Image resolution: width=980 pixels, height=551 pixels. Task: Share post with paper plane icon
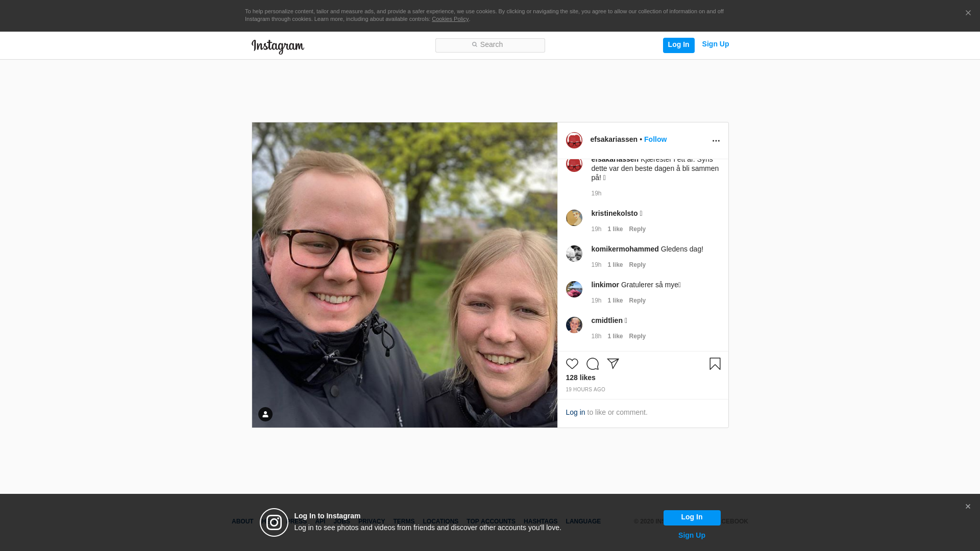[x=613, y=364]
